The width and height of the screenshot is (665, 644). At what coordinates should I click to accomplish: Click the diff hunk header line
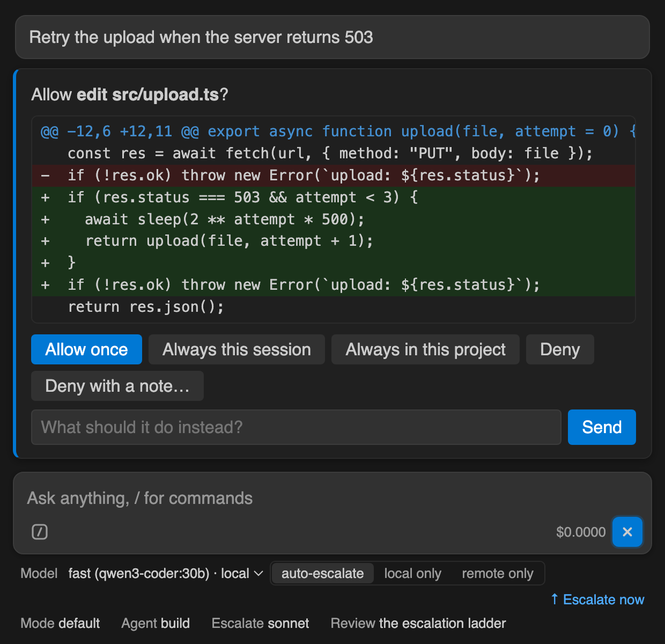pyautogui.click(x=334, y=131)
